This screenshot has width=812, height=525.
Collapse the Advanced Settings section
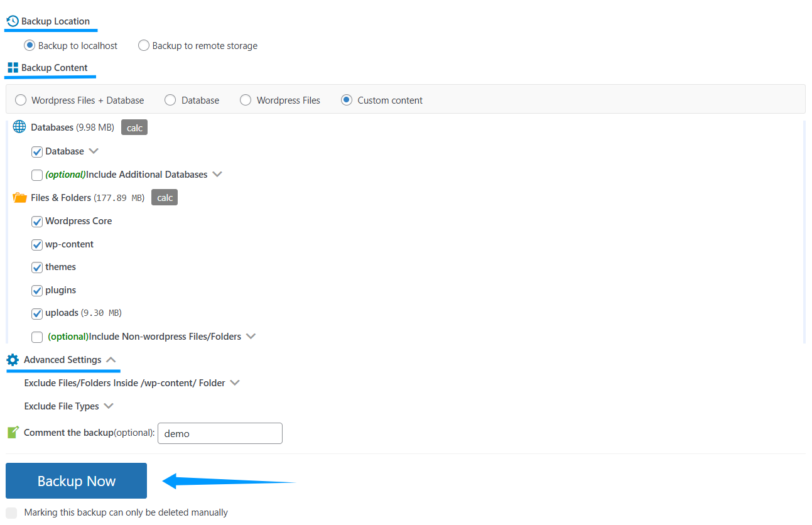[111, 360]
